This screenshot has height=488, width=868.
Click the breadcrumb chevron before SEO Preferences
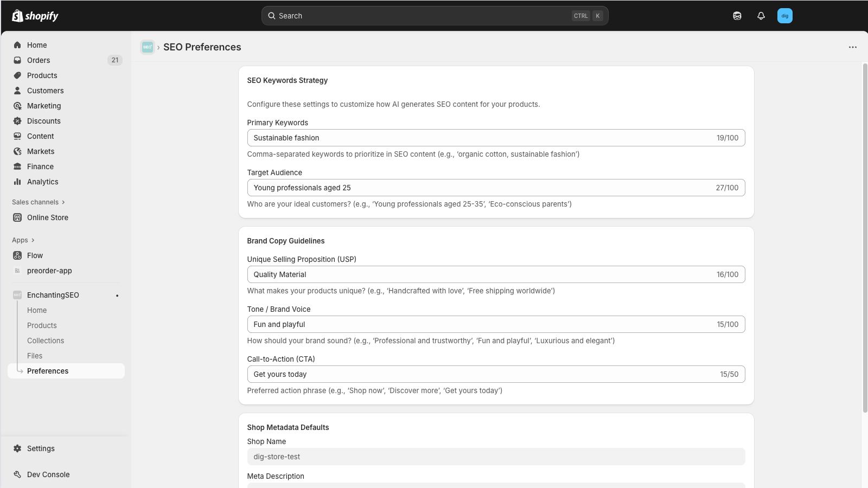click(158, 47)
